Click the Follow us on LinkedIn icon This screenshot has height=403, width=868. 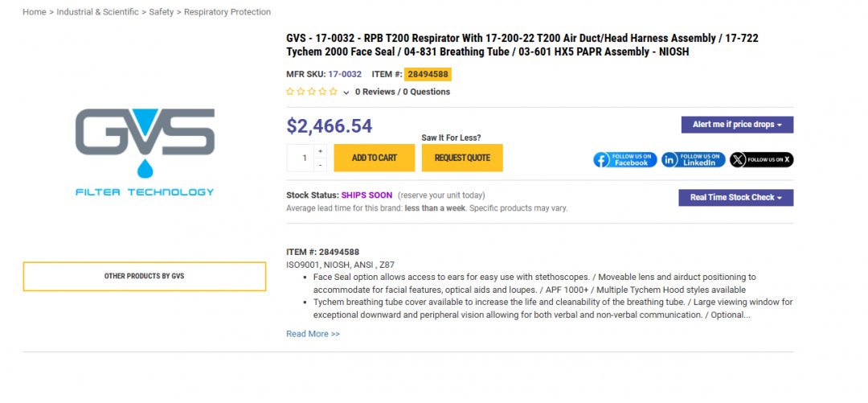coord(693,159)
